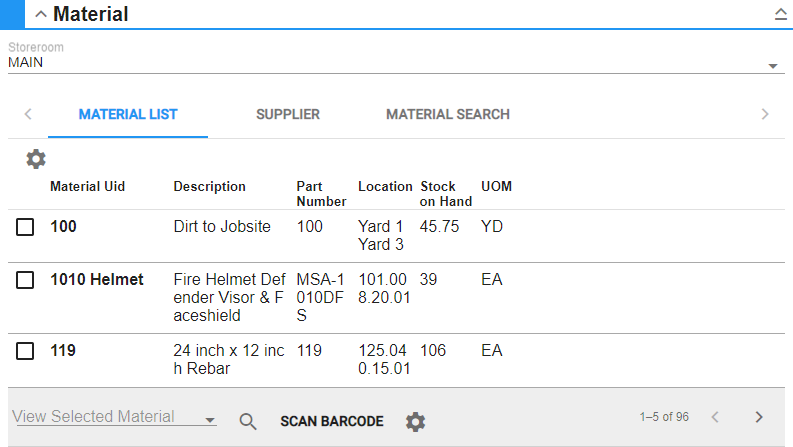Open the 1010 Helmet material link
This screenshot has height=447, width=793.
[x=97, y=280]
